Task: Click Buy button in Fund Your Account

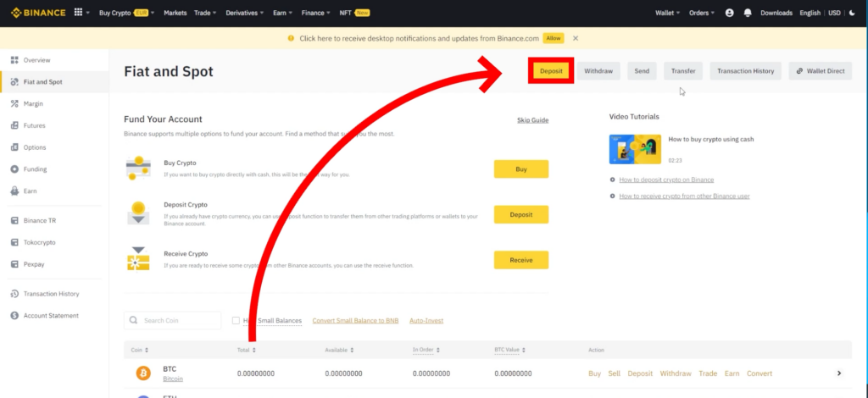Action: click(x=521, y=169)
